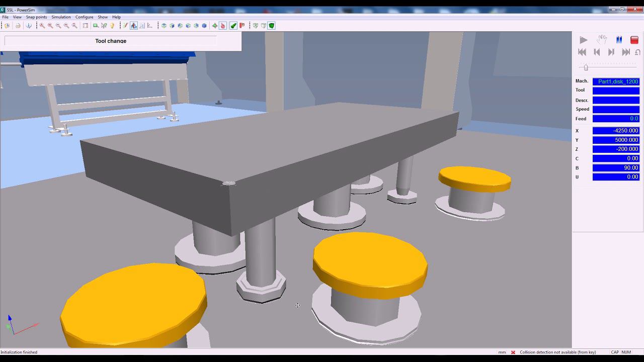The width and height of the screenshot is (644, 362).
Task: Click the grey hand icon in playback panel
Action: (x=601, y=40)
